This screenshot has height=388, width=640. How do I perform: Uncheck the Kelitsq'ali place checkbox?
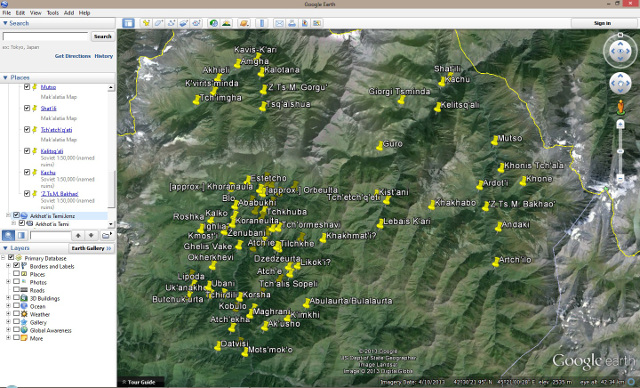tap(27, 151)
